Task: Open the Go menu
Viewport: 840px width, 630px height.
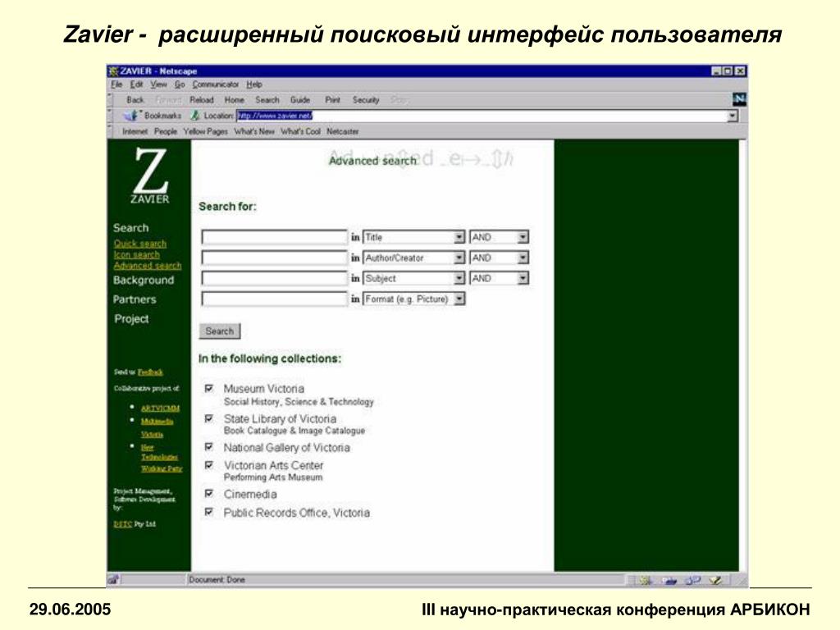Action: 180,84
